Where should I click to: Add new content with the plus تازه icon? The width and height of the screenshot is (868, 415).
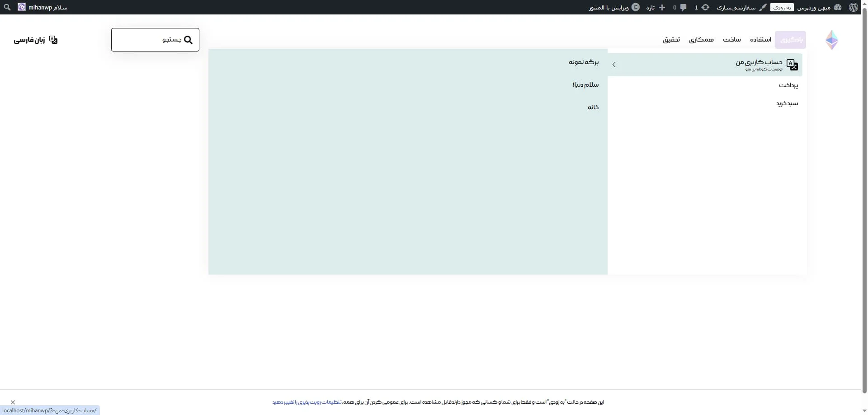[x=661, y=7]
